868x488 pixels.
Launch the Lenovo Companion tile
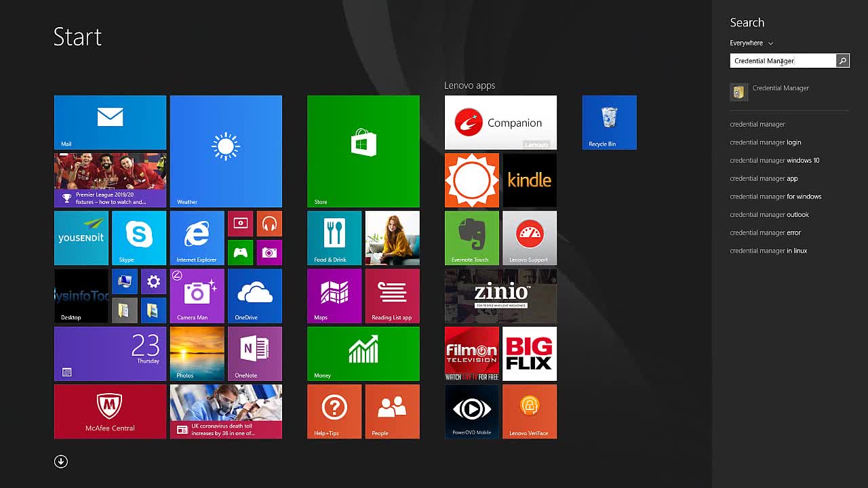tap(500, 122)
